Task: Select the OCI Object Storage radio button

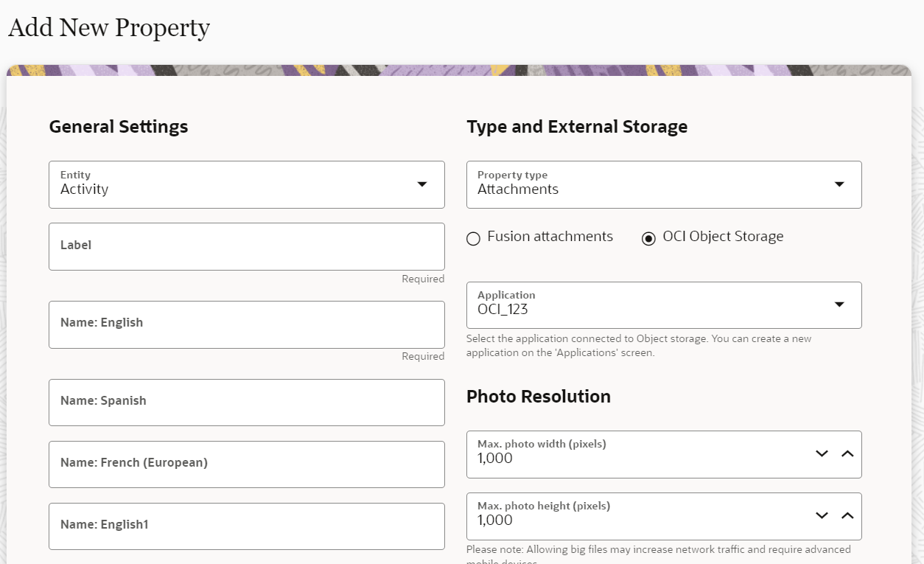Action: pyautogui.click(x=648, y=238)
